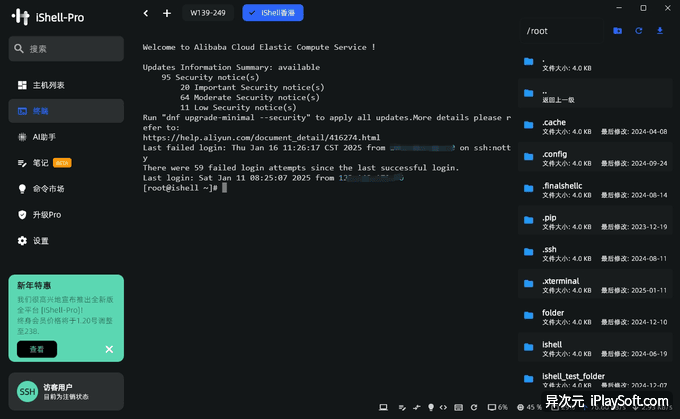The width and height of the screenshot is (680, 419).
Task: Click the keyboard icon in status bar
Action: pos(458,407)
